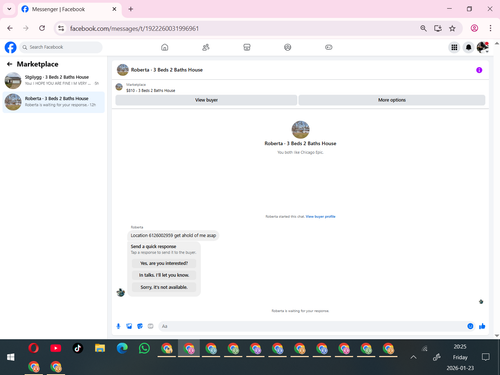The height and width of the screenshot is (375, 500).
Task: Open the Facebook menu grid icon
Action: click(454, 47)
